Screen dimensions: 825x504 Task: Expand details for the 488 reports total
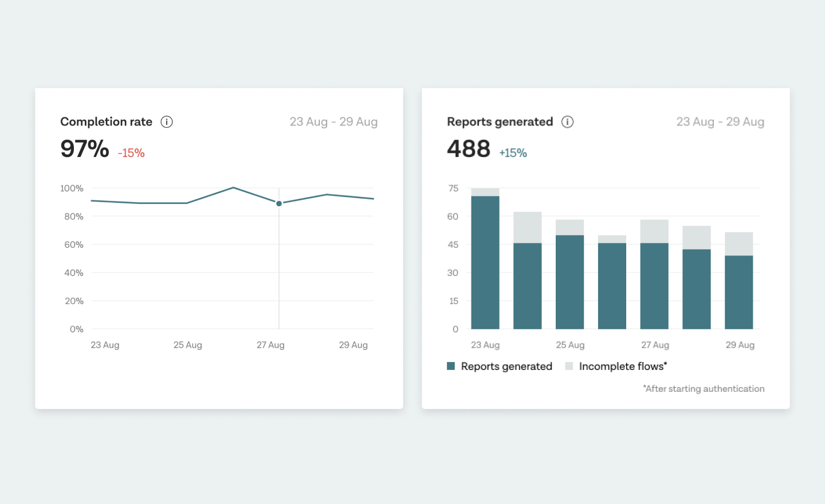[x=469, y=148]
